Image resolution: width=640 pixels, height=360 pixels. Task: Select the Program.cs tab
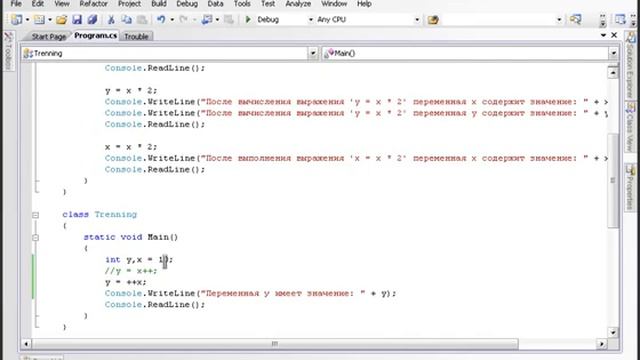tap(96, 36)
